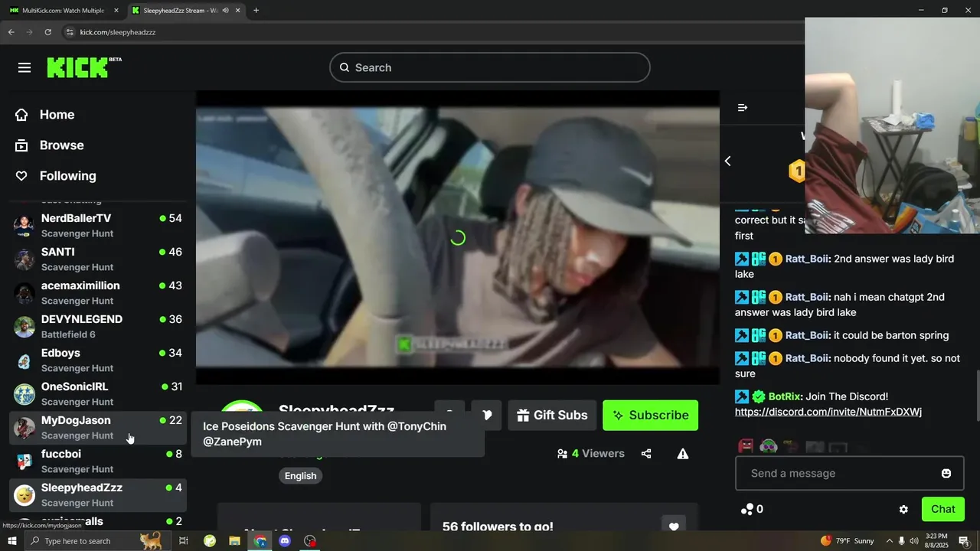Image resolution: width=980 pixels, height=551 pixels.
Task: Open NerdBallerTV channel
Action: click(x=98, y=226)
